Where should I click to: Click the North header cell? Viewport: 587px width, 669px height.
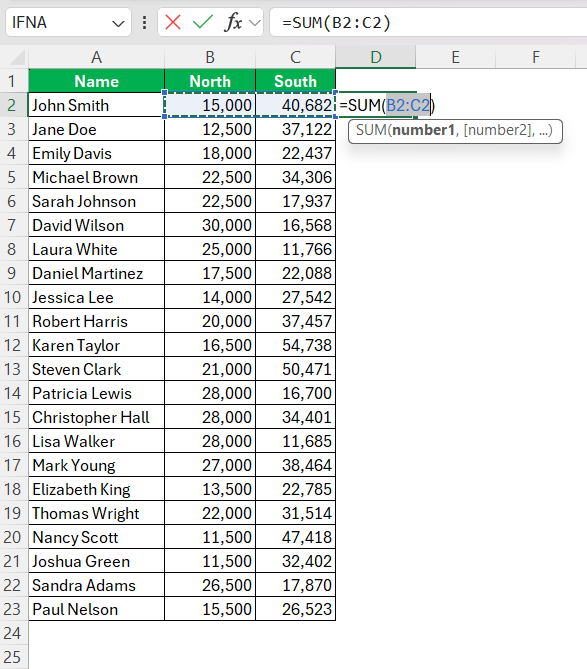(210, 81)
